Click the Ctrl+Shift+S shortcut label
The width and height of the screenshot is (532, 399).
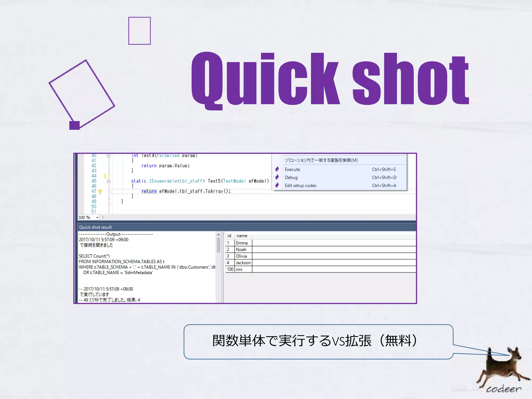tap(384, 169)
